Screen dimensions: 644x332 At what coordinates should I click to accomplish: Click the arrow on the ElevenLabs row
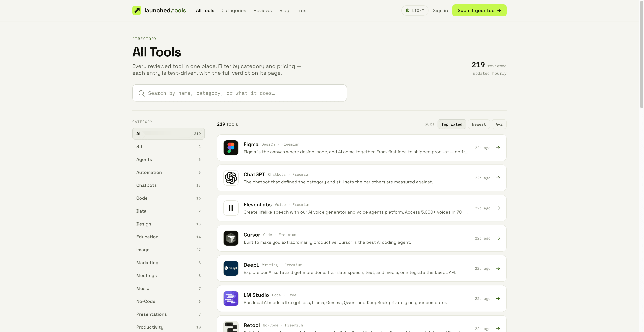coord(498,208)
